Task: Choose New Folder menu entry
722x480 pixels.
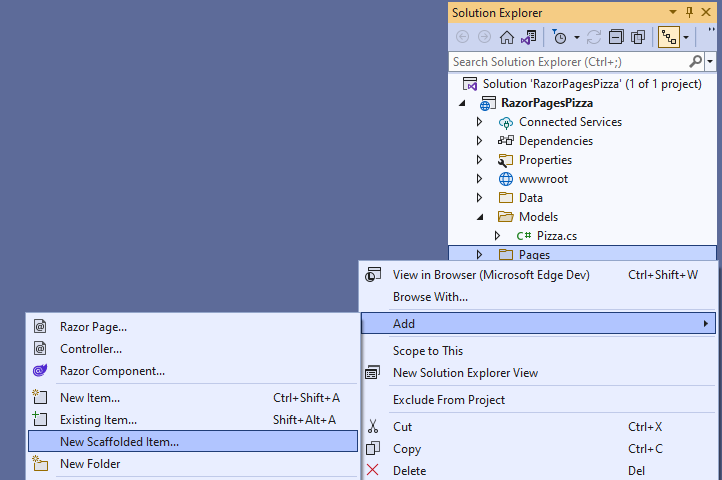Action: (90, 464)
